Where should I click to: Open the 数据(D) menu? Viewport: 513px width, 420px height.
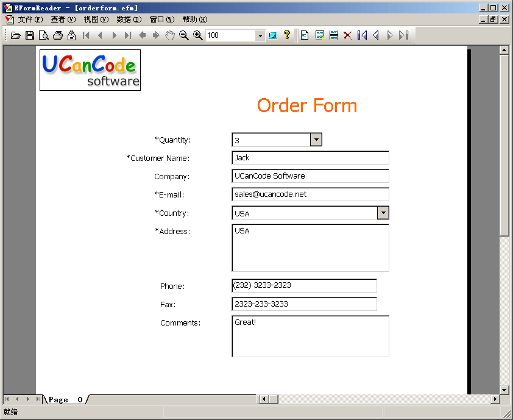(129, 20)
